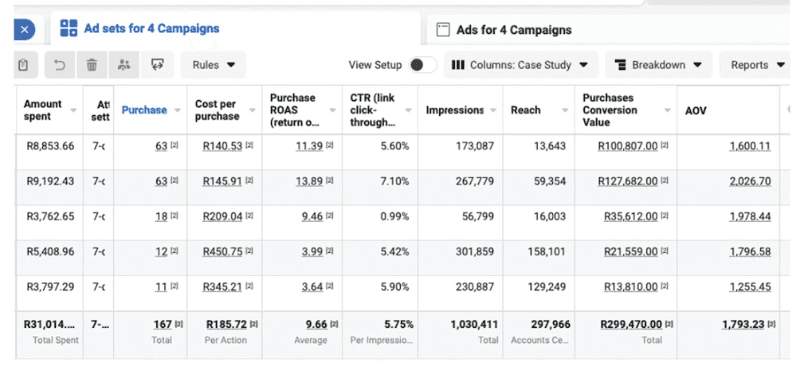This screenshot has height=373, width=796.
Task: Click the clipboard paste icon
Action: (23, 65)
